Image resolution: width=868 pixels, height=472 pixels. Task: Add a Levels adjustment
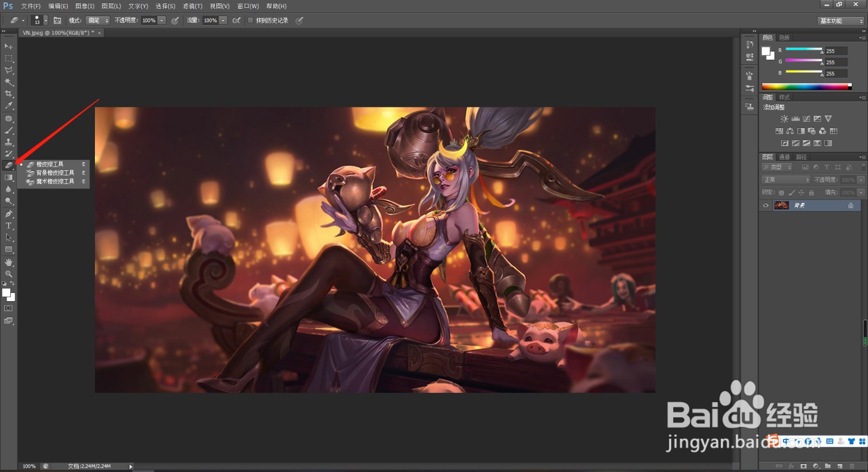coord(795,119)
